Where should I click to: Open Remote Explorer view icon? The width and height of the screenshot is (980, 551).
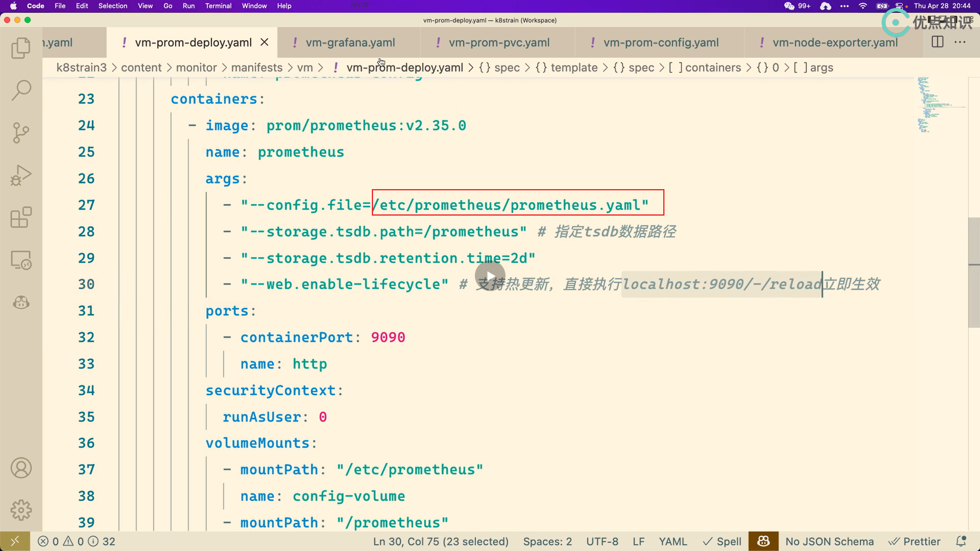(21, 260)
